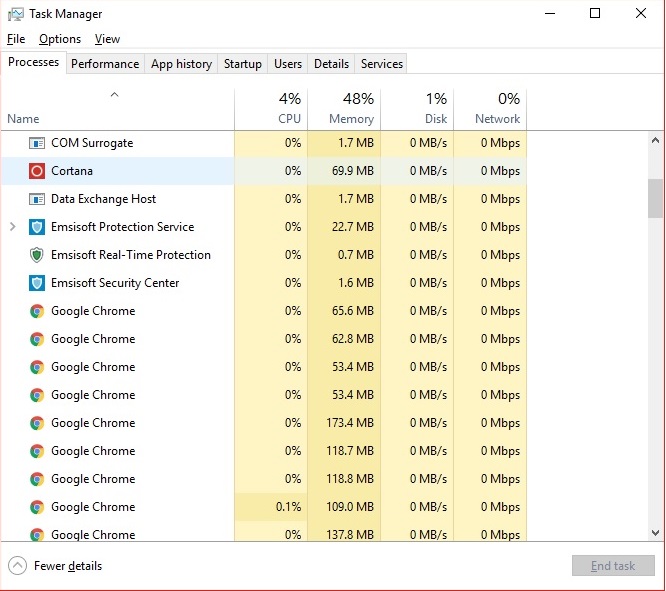Switch to the Details tab
Viewport: 666px width, 591px height.
(331, 64)
